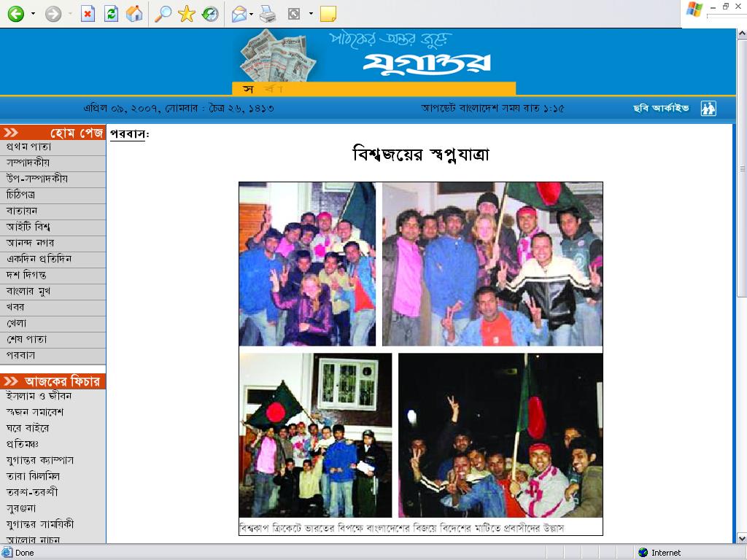Click the বিশ্বজয়ের স্বপ্নযাত্রা article headline
747x560 pixels.
(x=421, y=155)
